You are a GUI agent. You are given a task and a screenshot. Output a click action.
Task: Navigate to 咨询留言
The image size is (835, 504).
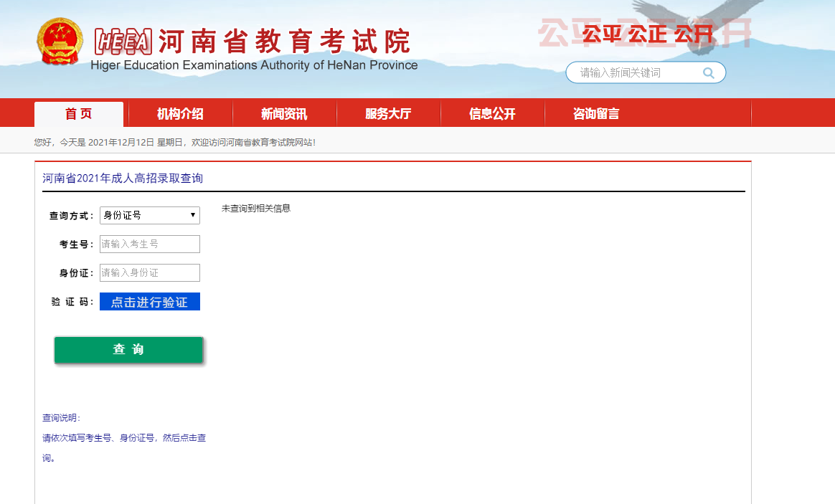pyautogui.click(x=596, y=114)
